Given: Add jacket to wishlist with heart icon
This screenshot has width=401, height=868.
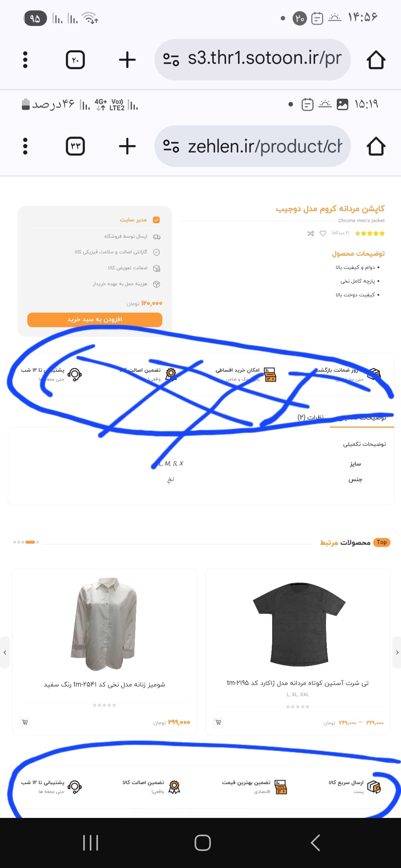Looking at the screenshot, I should coord(323,233).
